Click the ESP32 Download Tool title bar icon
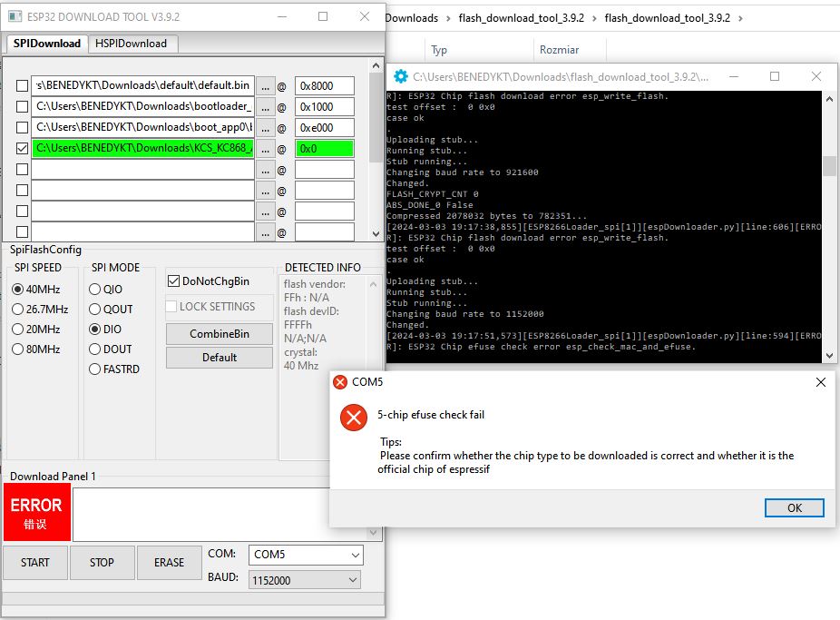The height and width of the screenshot is (620, 840). 14,16
